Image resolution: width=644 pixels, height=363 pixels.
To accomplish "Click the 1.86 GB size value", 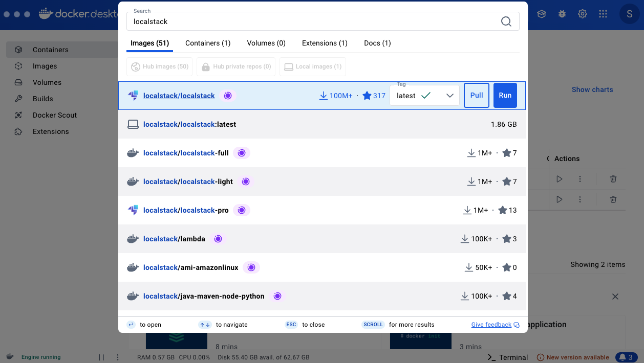I will [x=504, y=124].
